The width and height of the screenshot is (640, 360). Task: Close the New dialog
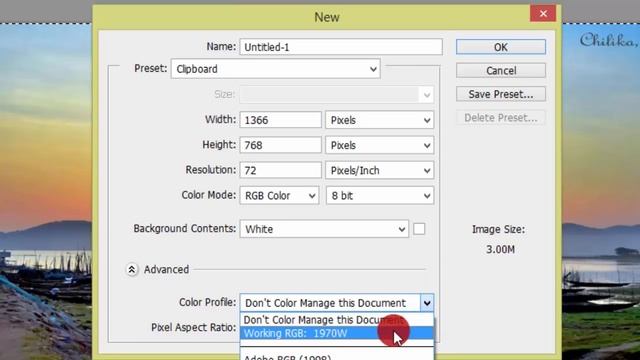coord(543,13)
